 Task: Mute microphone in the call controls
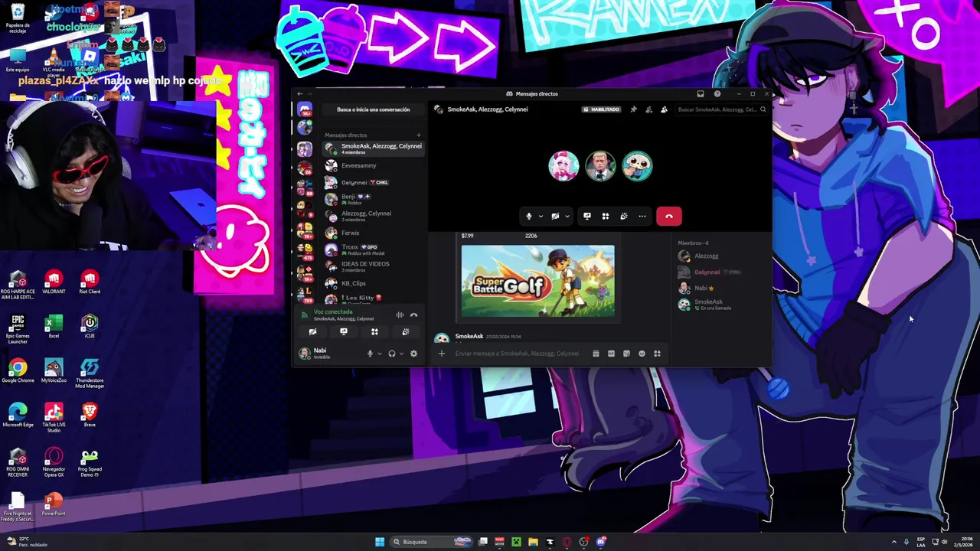pos(528,217)
